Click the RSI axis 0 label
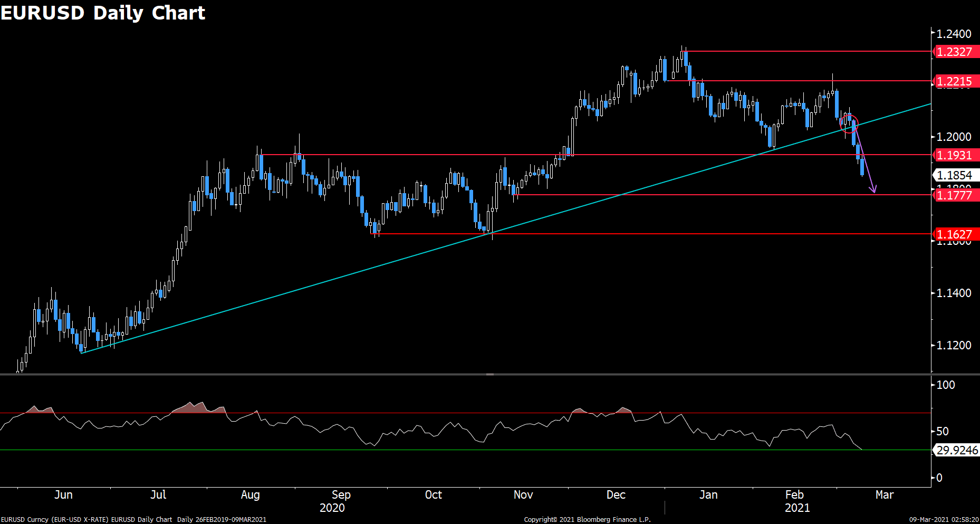 [x=939, y=478]
